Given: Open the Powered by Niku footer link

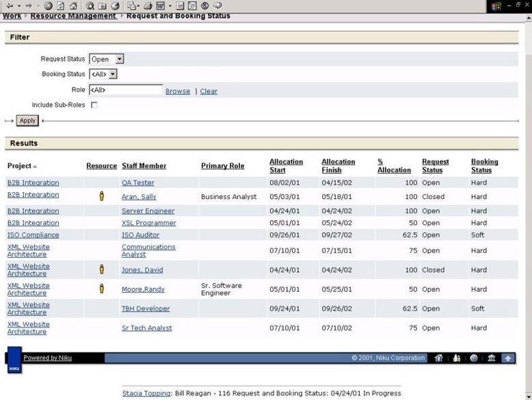Looking at the screenshot, I should click(47, 358).
